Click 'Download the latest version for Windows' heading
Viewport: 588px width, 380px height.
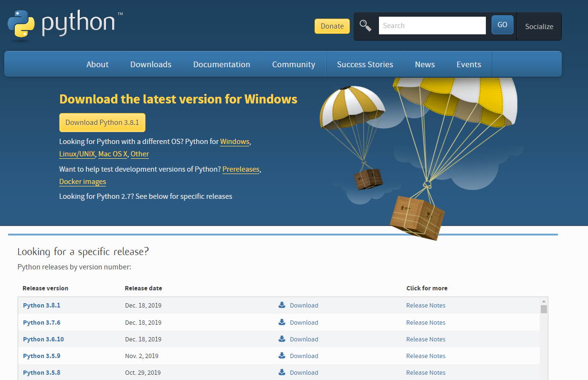178,99
